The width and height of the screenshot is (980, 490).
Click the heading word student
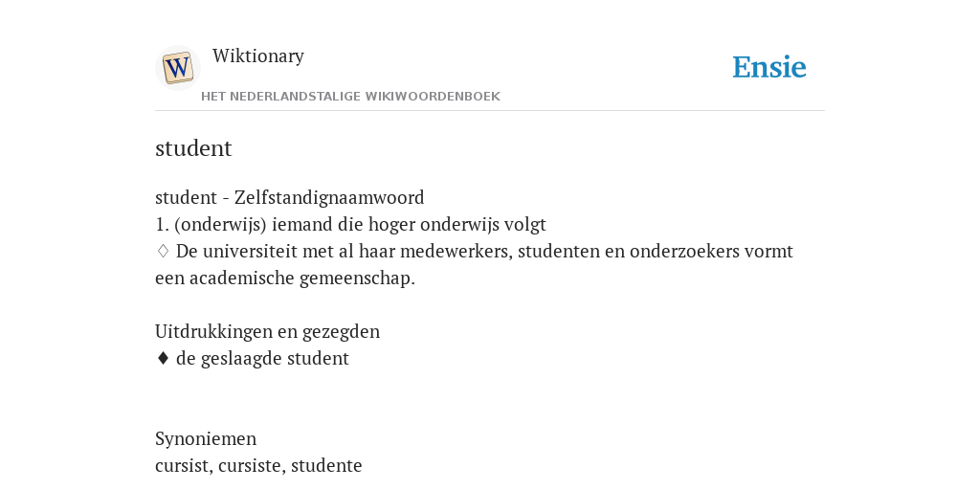193,148
